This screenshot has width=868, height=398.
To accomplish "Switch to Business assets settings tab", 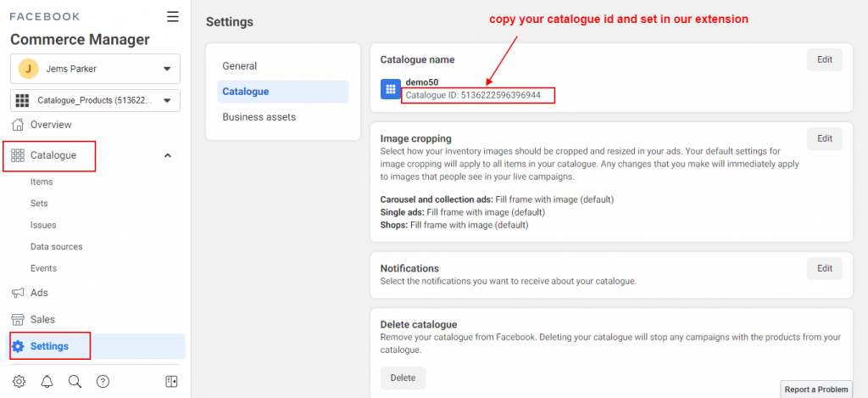I will [x=283, y=117].
